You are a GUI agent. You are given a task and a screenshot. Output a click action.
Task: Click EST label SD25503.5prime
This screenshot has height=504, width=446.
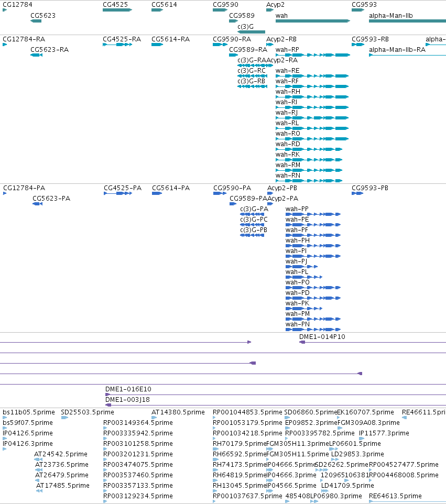pyautogui.click(x=87, y=412)
